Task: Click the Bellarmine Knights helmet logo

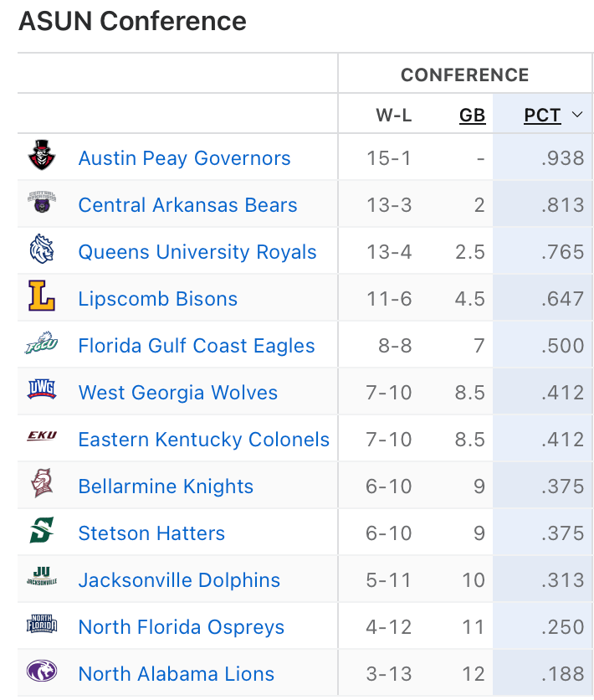Action: tap(42, 485)
